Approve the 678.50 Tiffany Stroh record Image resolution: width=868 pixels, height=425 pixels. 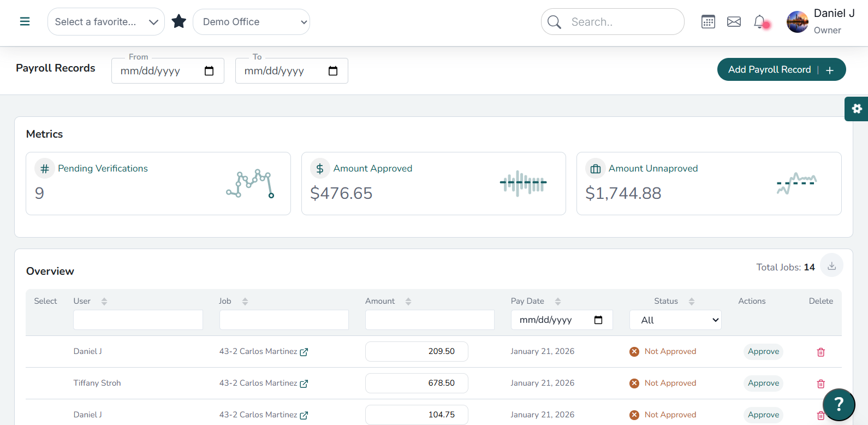tap(763, 383)
